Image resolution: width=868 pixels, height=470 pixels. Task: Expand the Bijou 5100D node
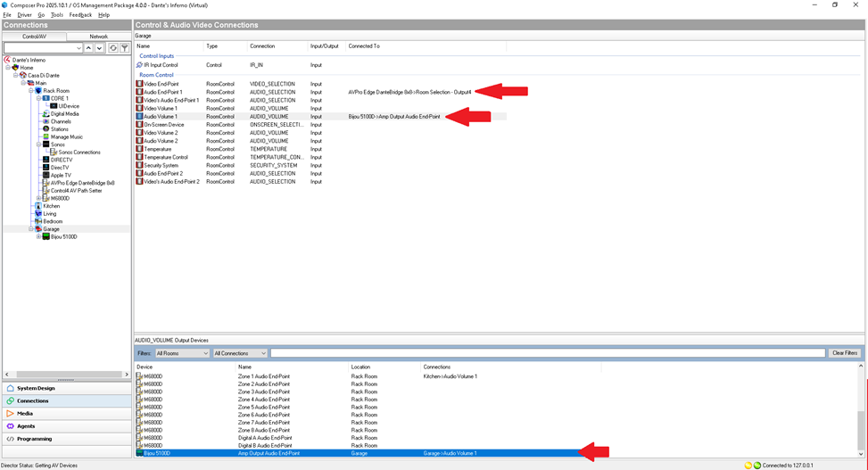point(38,237)
